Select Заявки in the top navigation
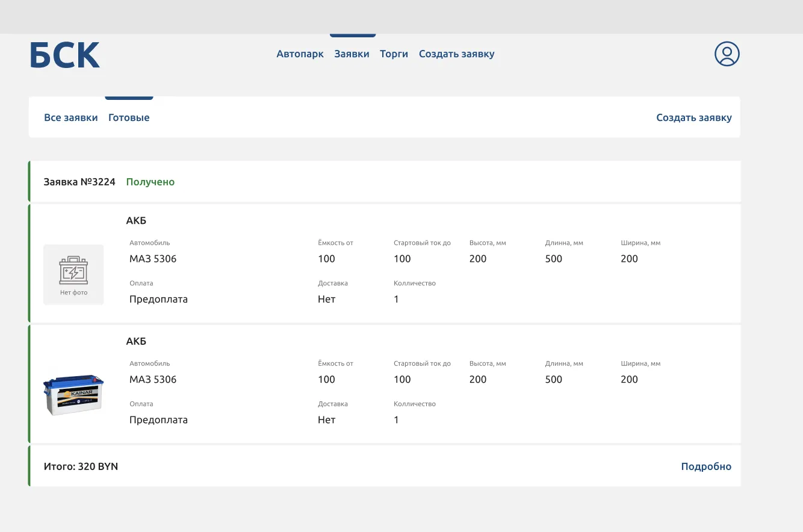The image size is (803, 532). pyautogui.click(x=352, y=54)
